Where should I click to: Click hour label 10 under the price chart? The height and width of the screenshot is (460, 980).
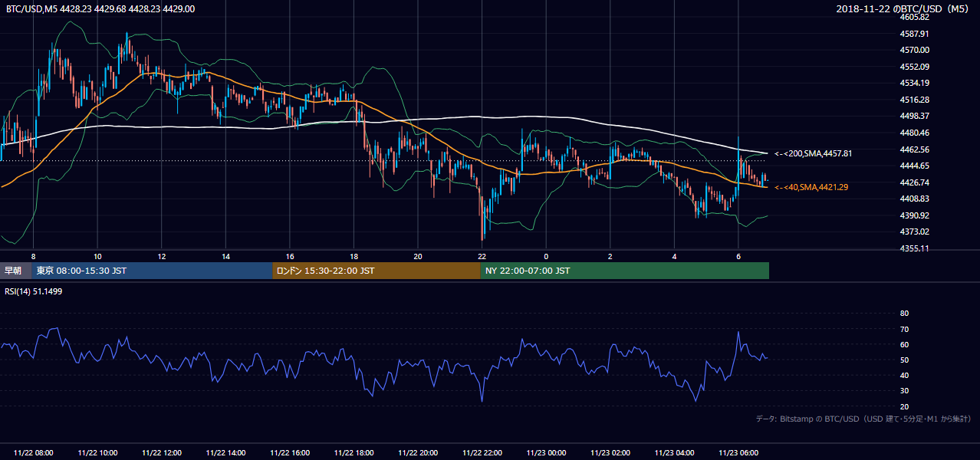(97, 256)
